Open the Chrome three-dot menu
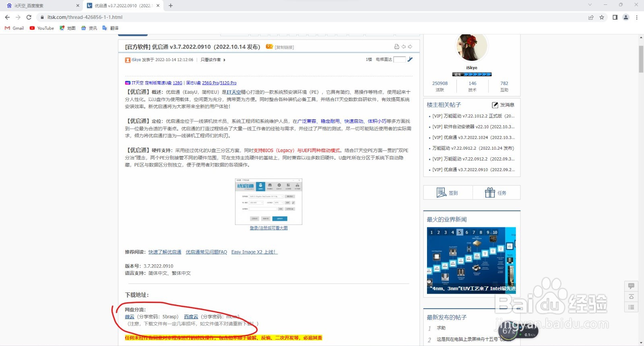 click(x=637, y=17)
